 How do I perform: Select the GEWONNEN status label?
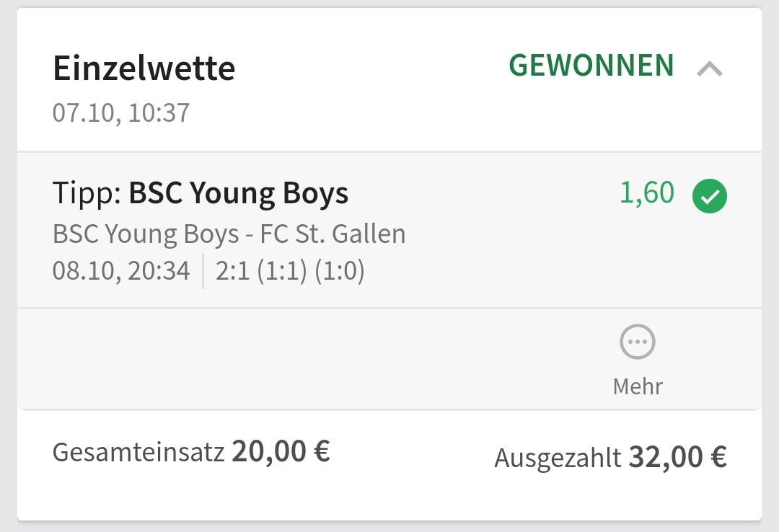[591, 66]
